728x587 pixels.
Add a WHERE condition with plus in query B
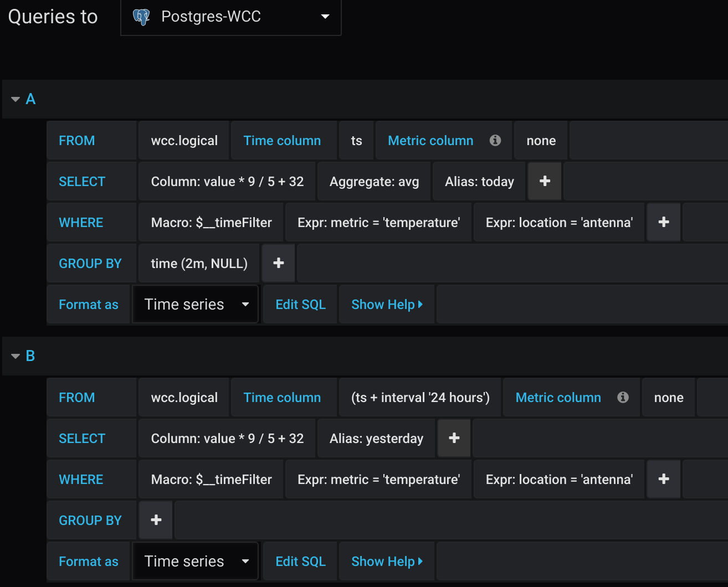click(x=664, y=479)
